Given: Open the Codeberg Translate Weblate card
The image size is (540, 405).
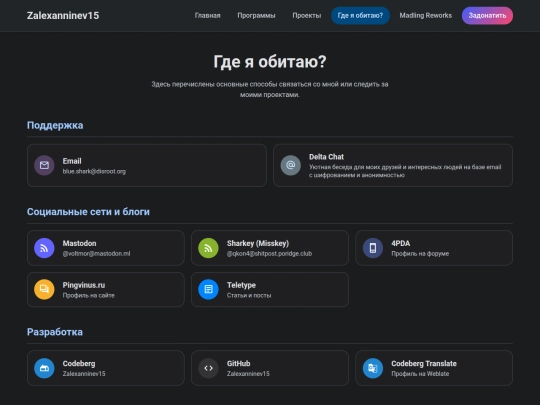Looking at the screenshot, I should point(434,368).
